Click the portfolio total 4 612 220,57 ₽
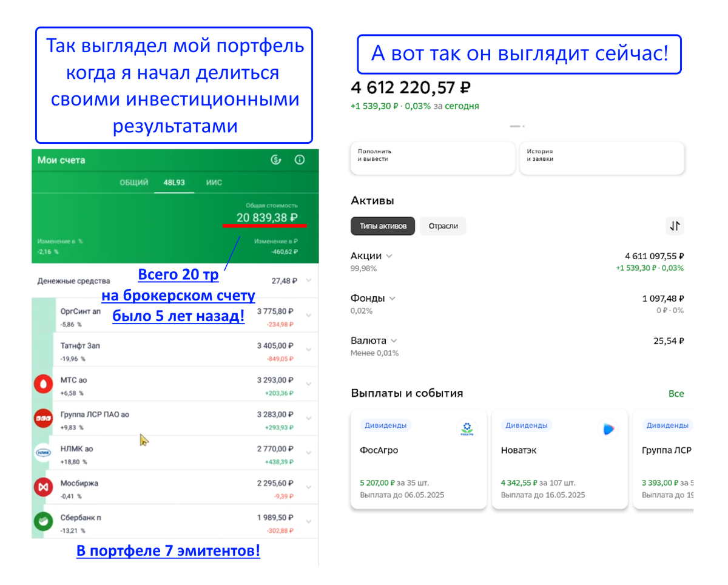Screen dimensions: 728x585 pyautogui.click(x=411, y=89)
